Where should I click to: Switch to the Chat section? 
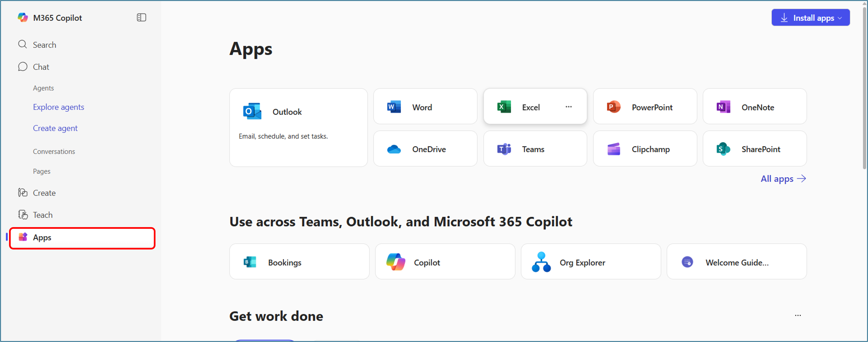coord(40,66)
